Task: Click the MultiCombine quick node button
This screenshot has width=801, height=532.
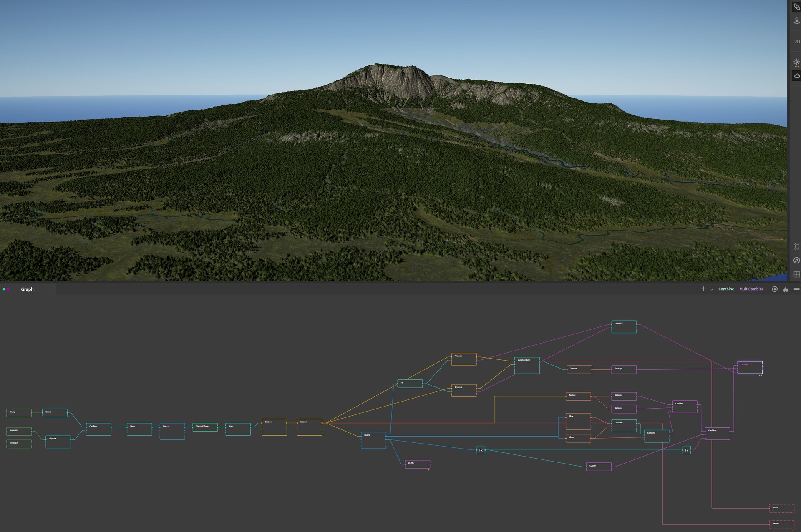Action: 751,289
